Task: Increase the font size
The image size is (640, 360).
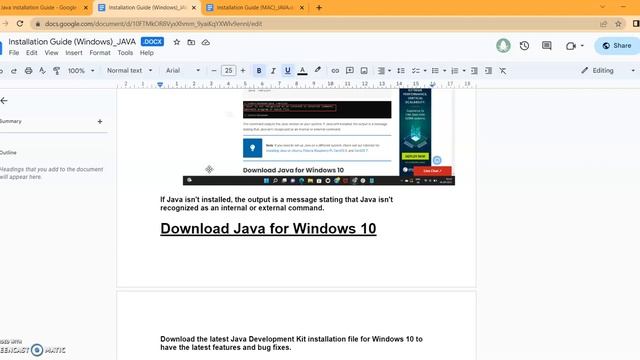Action: point(243,71)
